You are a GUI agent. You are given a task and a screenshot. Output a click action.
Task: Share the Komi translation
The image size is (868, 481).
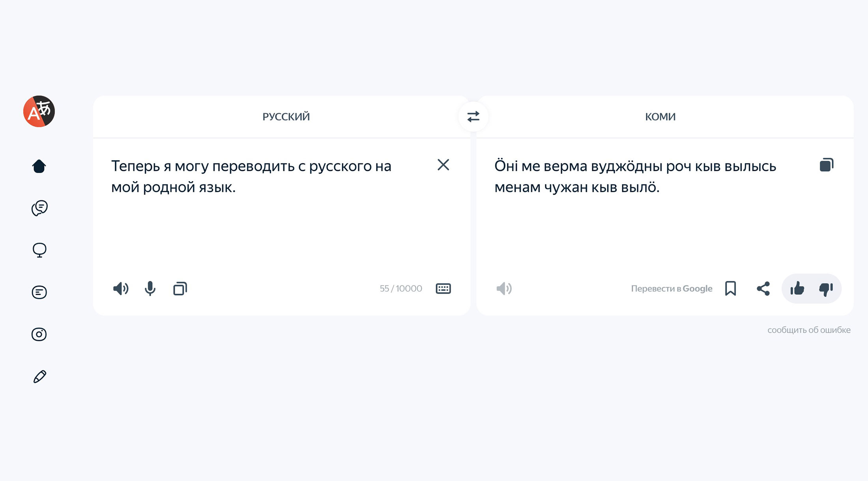tap(763, 288)
